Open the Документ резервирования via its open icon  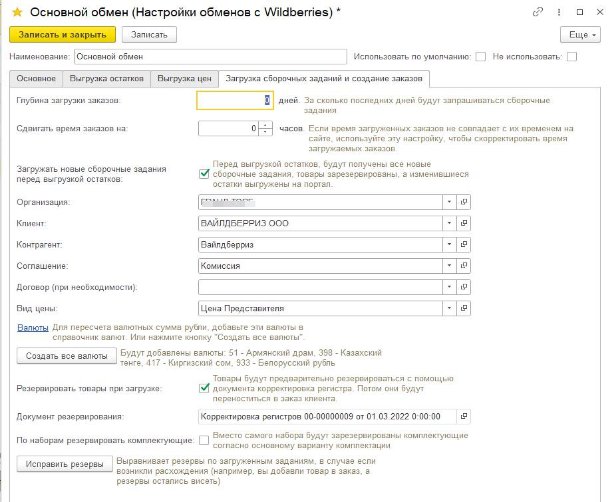coord(463,415)
